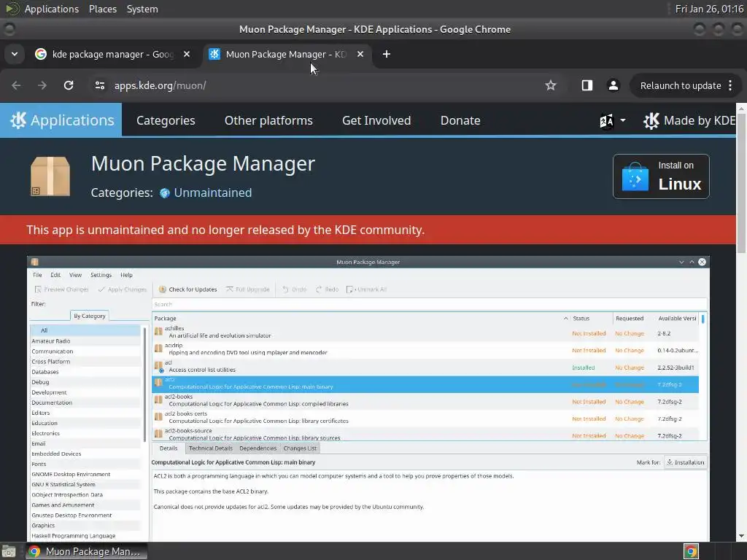Open the Places menu in top panel
The width and height of the screenshot is (747, 560).
(103, 9)
